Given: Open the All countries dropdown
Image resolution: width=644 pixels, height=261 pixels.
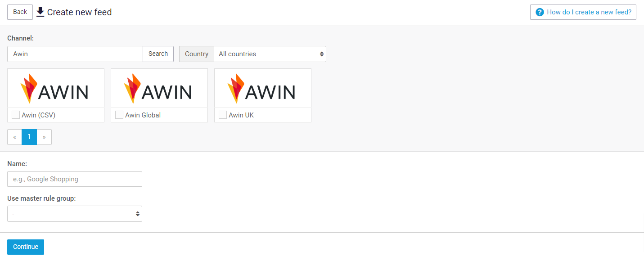Looking at the screenshot, I should tap(270, 54).
